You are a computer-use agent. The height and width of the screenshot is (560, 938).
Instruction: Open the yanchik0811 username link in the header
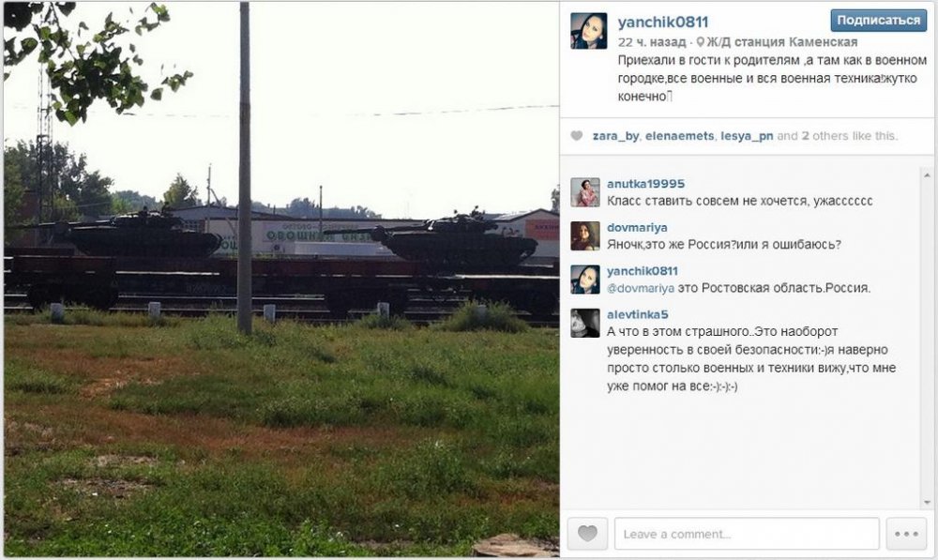pos(663,23)
